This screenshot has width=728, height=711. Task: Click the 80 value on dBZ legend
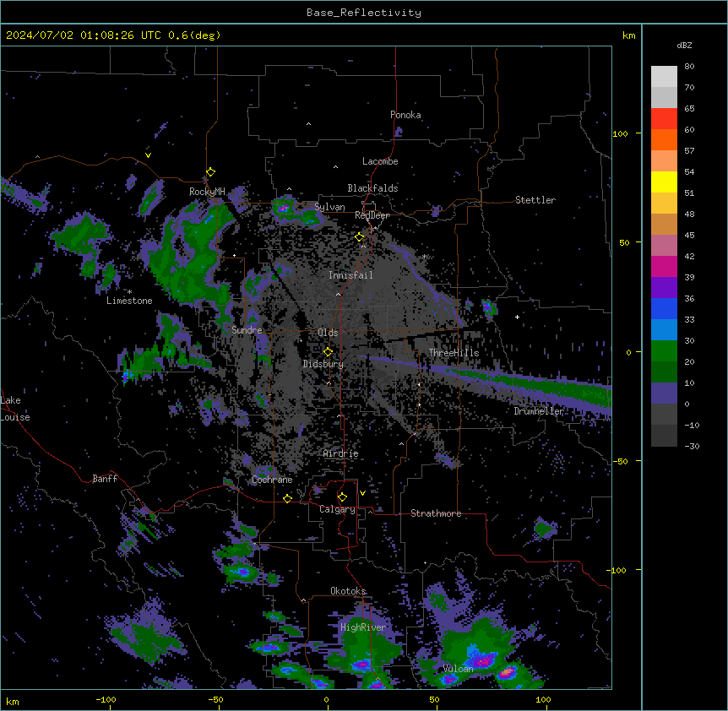(x=689, y=67)
